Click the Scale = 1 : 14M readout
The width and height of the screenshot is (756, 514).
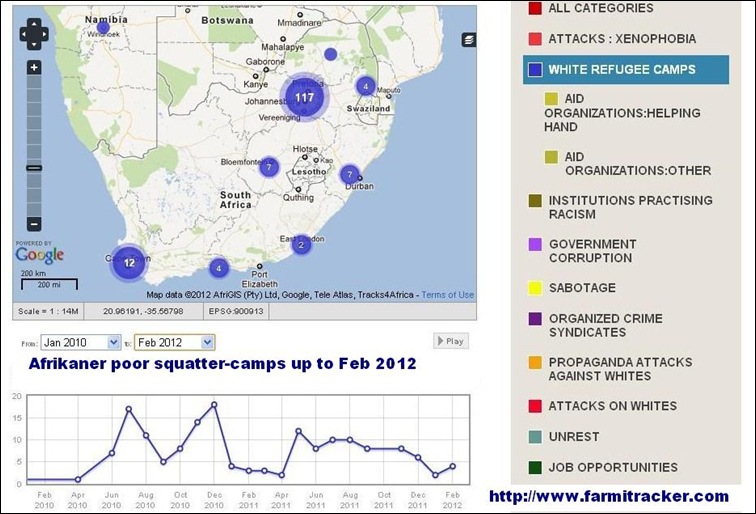pyautogui.click(x=48, y=311)
